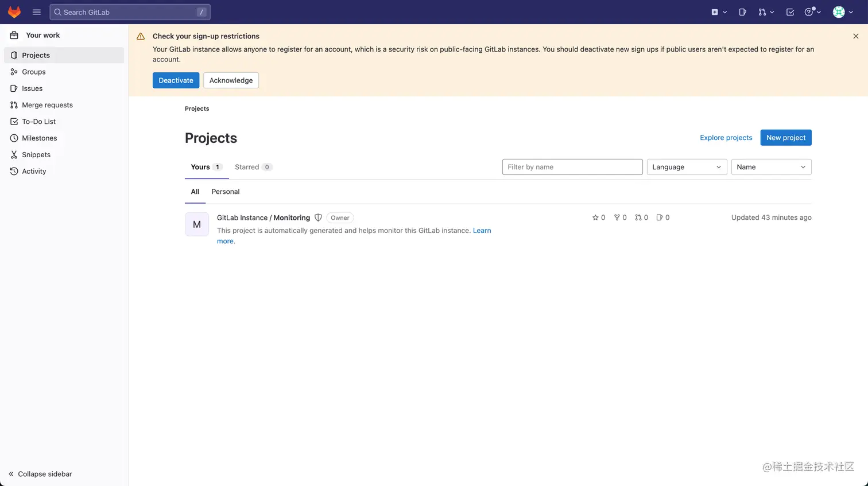Viewport: 868px width, 486px height.
Task: Select the Personal sub-tab
Action: tap(226, 192)
